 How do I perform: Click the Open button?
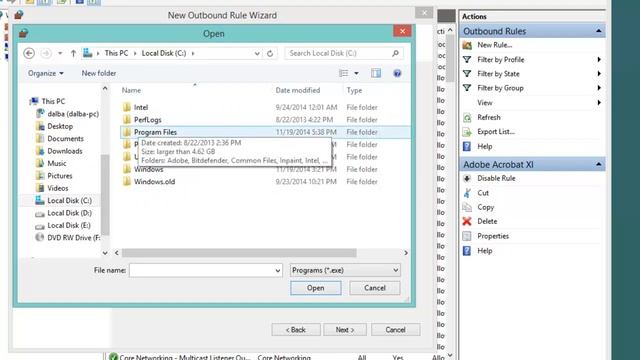pos(316,288)
